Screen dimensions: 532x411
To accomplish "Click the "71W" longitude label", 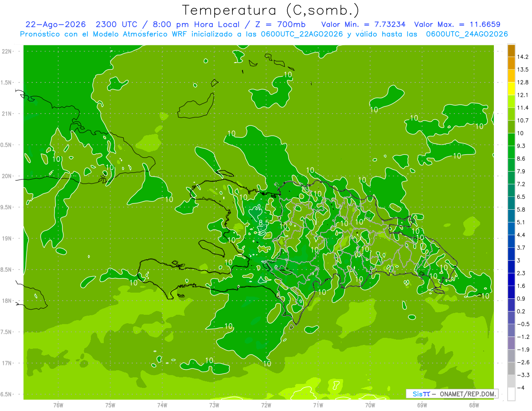I will 318,405.
